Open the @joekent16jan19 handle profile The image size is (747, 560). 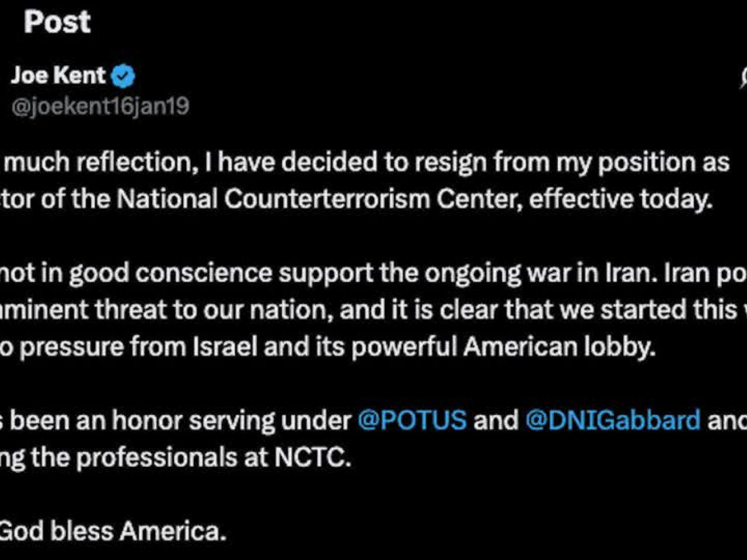[x=100, y=106]
